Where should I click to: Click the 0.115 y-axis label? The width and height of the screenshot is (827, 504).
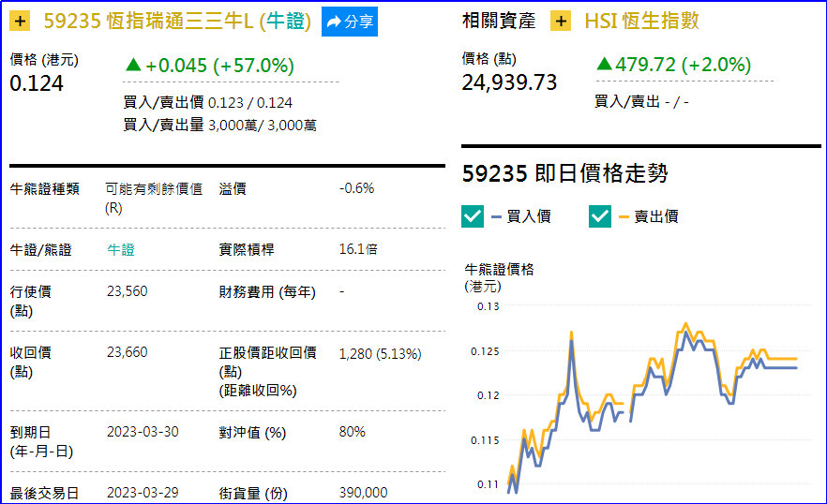(x=485, y=440)
